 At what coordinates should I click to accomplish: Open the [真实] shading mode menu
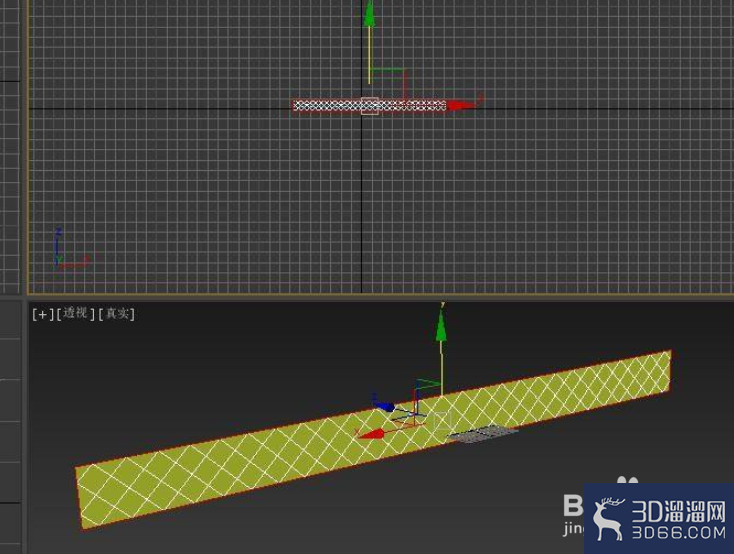click(x=117, y=314)
